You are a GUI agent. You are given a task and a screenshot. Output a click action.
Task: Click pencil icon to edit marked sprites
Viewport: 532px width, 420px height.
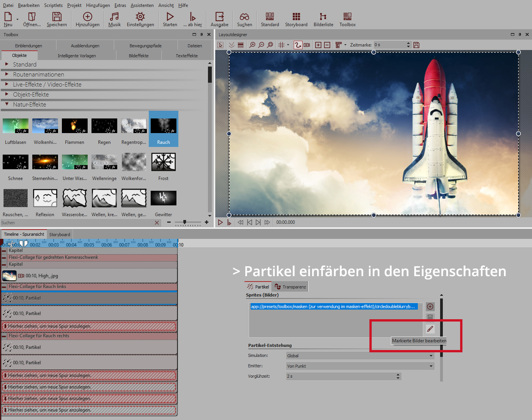click(x=430, y=329)
